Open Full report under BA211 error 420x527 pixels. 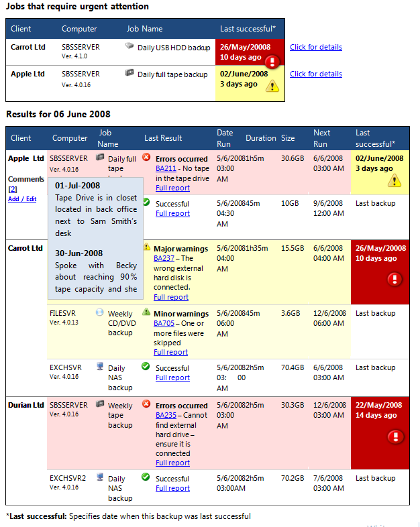(x=172, y=188)
